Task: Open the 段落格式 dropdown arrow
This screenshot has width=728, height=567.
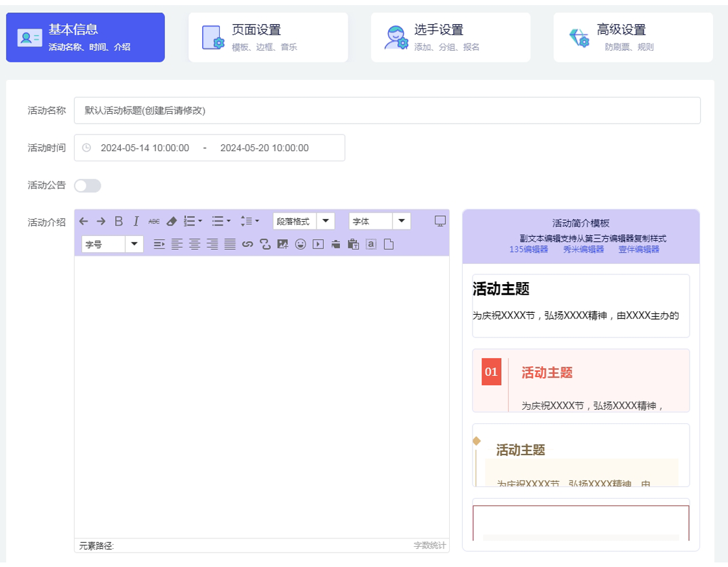Action: pos(326,221)
